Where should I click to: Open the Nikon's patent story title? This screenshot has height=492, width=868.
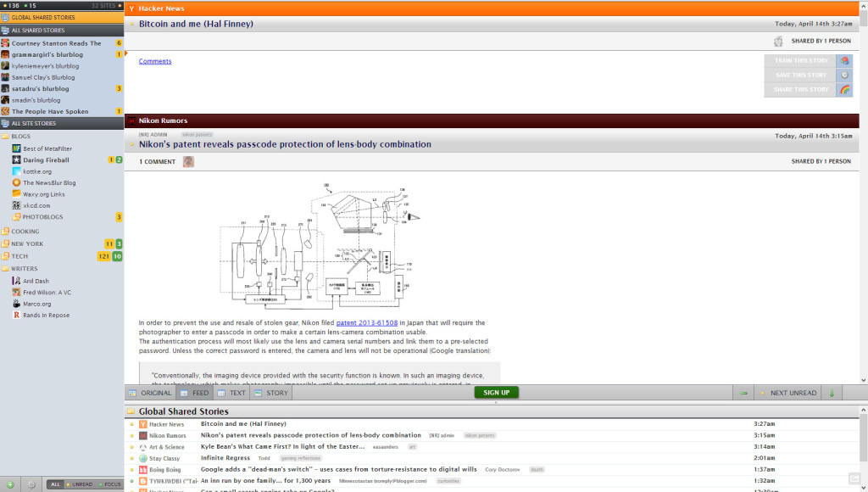(x=285, y=144)
